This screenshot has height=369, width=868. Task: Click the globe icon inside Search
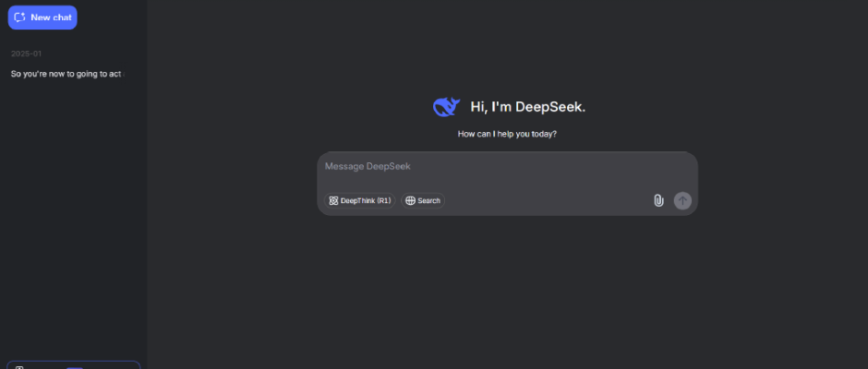coord(410,200)
